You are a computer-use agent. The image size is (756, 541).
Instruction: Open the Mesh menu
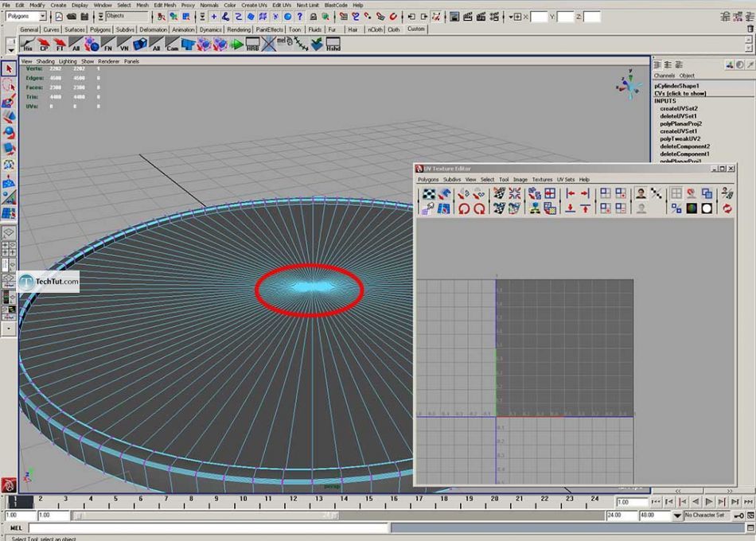click(x=142, y=5)
